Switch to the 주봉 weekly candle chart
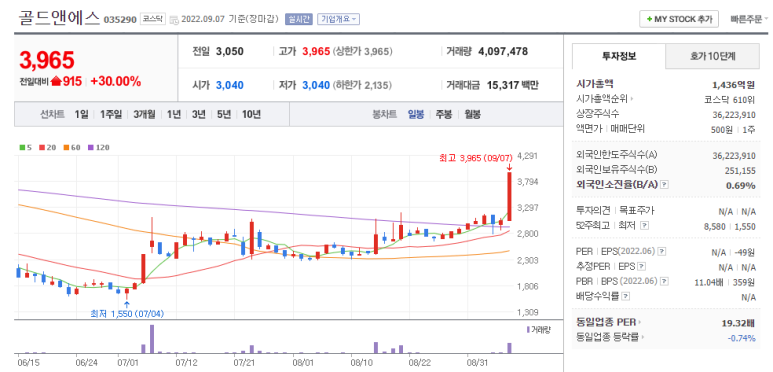Image resolution: width=773 pixels, height=372 pixels. 444,115
